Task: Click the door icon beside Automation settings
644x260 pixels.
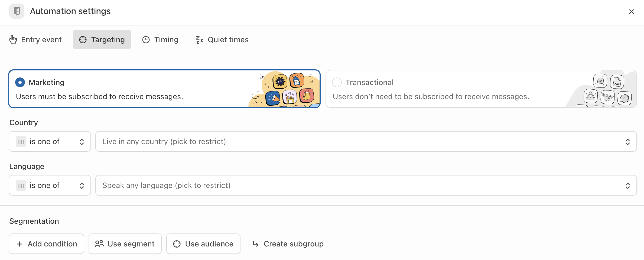Action: [x=17, y=11]
